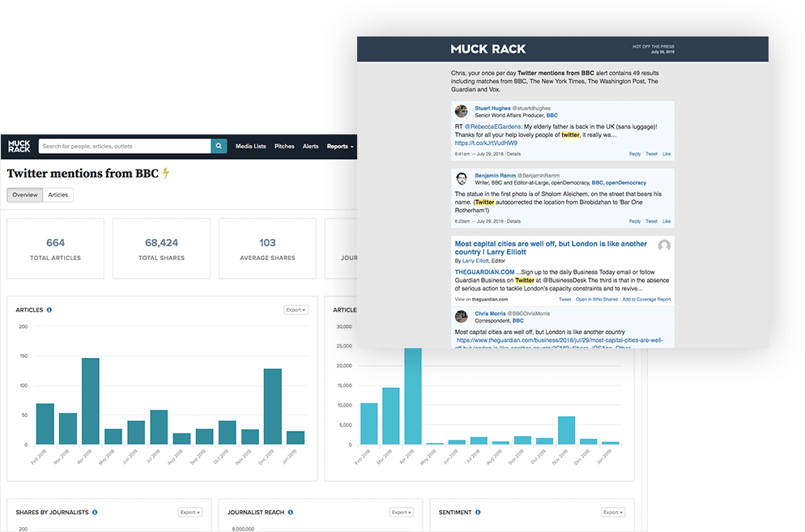805x532 pixels.
Task: Click the search people, articles, outlets field
Action: (x=125, y=146)
